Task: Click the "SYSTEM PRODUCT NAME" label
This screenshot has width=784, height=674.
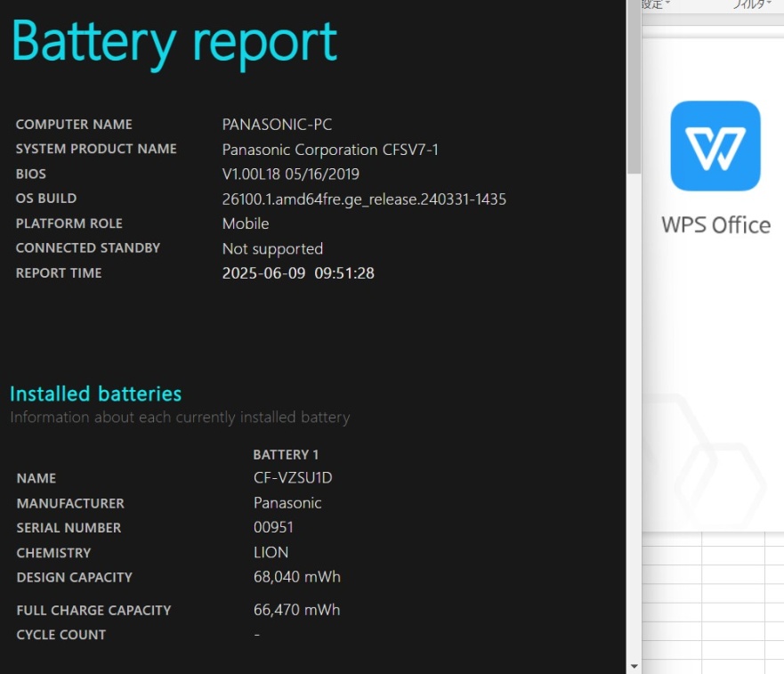Action: click(x=96, y=149)
